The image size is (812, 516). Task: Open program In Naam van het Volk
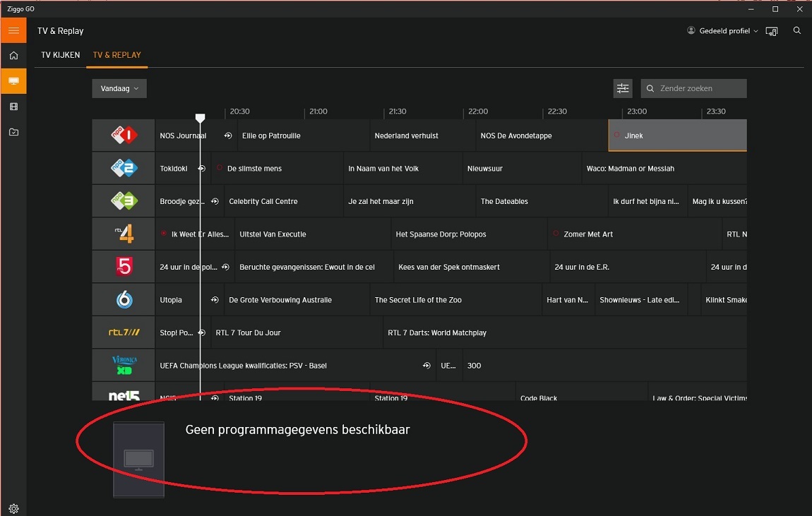403,168
